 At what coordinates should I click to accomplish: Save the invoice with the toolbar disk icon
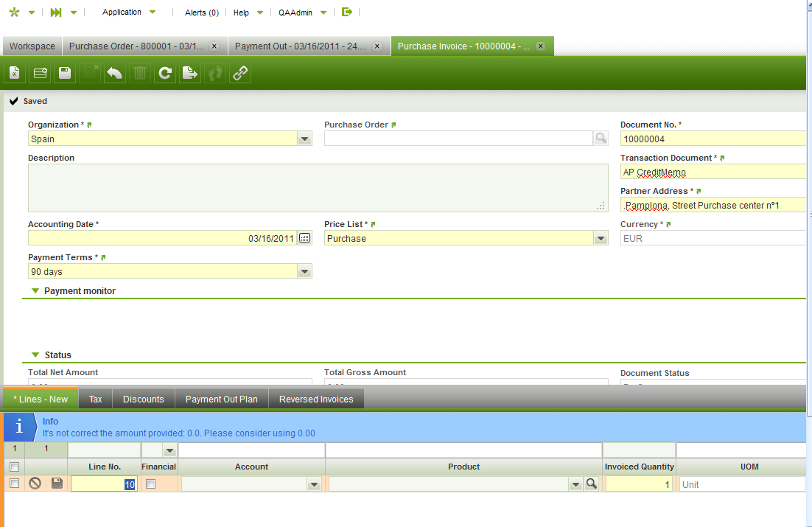(65, 73)
